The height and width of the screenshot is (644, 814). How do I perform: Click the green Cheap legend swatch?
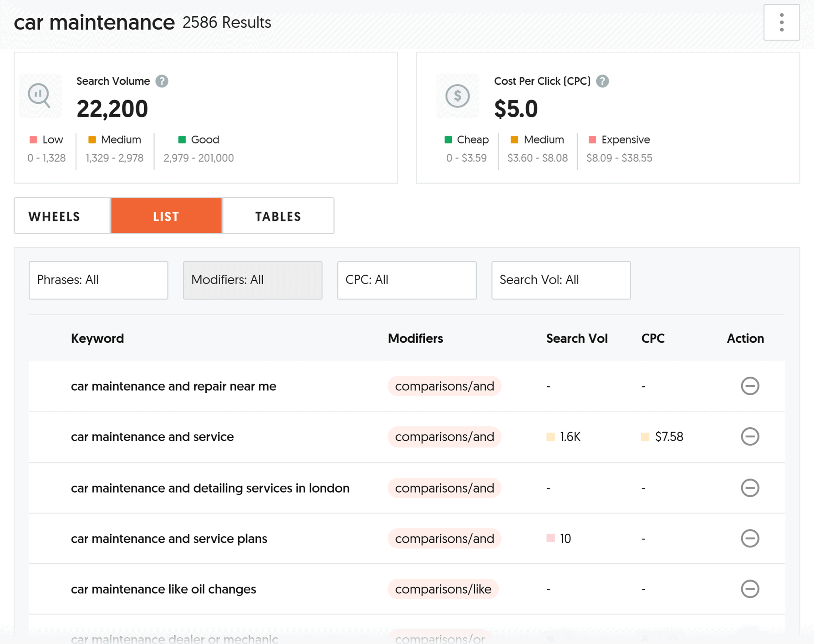pyautogui.click(x=448, y=140)
